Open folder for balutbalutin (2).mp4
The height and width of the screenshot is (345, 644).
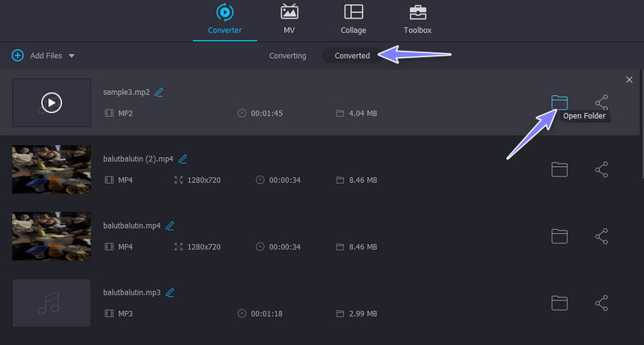pyautogui.click(x=559, y=169)
